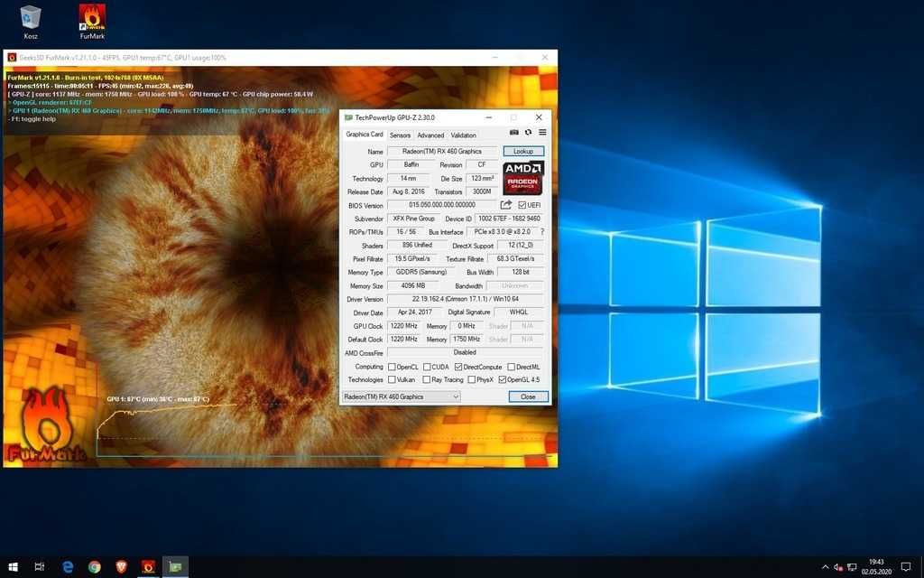The width and height of the screenshot is (924, 578).
Task: Click the Technology value 14 nm
Action: 408,179
